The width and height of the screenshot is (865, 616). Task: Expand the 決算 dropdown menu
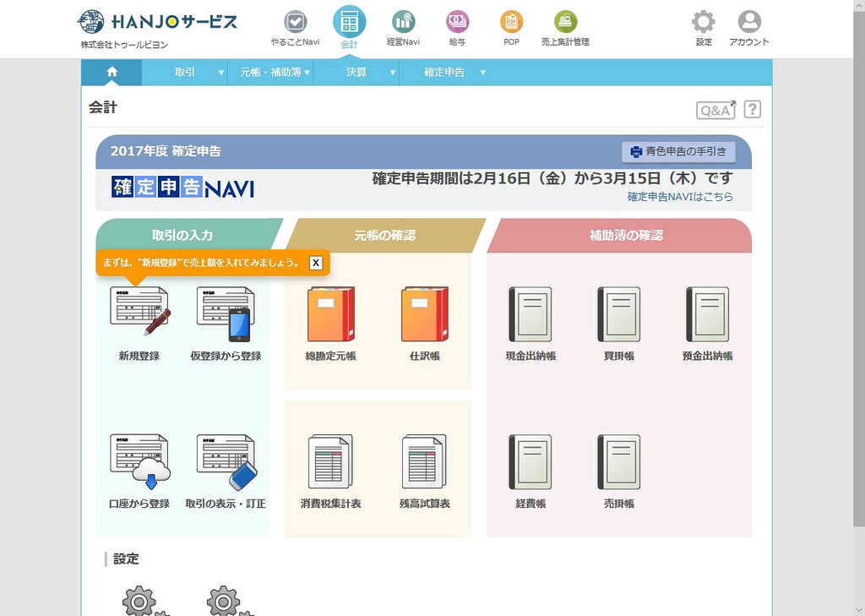click(x=356, y=73)
